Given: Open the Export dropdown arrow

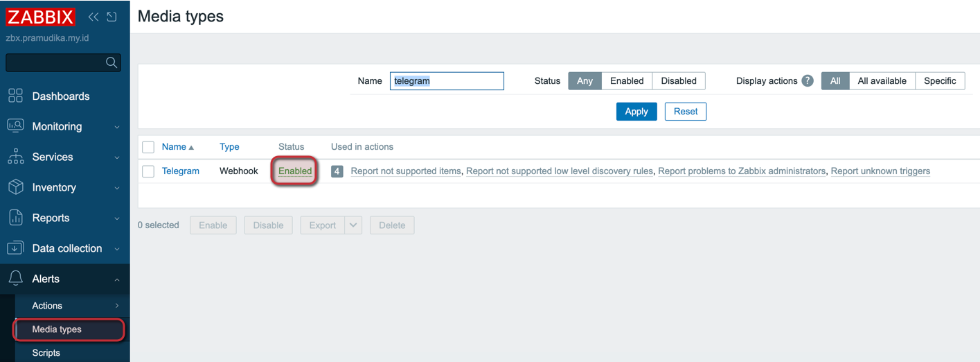Looking at the screenshot, I should click(353, 225).
